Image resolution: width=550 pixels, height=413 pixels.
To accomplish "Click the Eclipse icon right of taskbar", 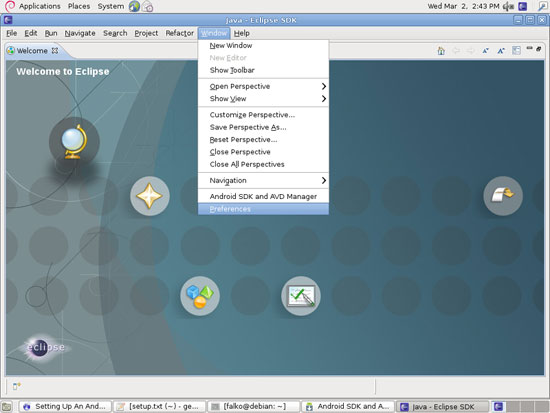I will coord(498,407).
